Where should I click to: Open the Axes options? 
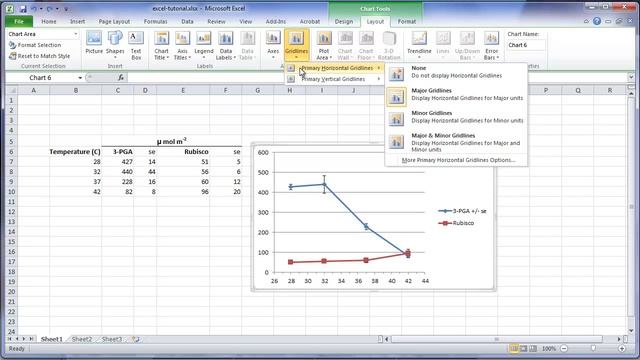pos(273,44)
